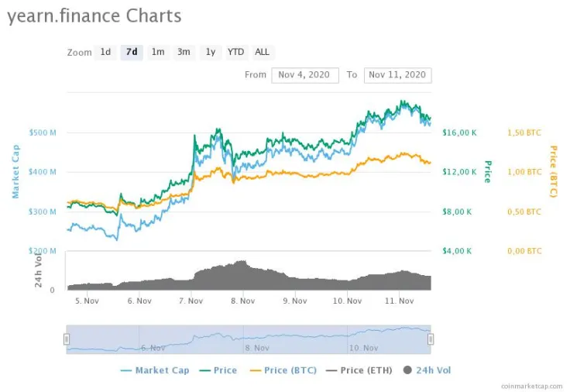The image size is (570, 392).
Task: Click the right navigator range handle
Action: coord(431,339)
